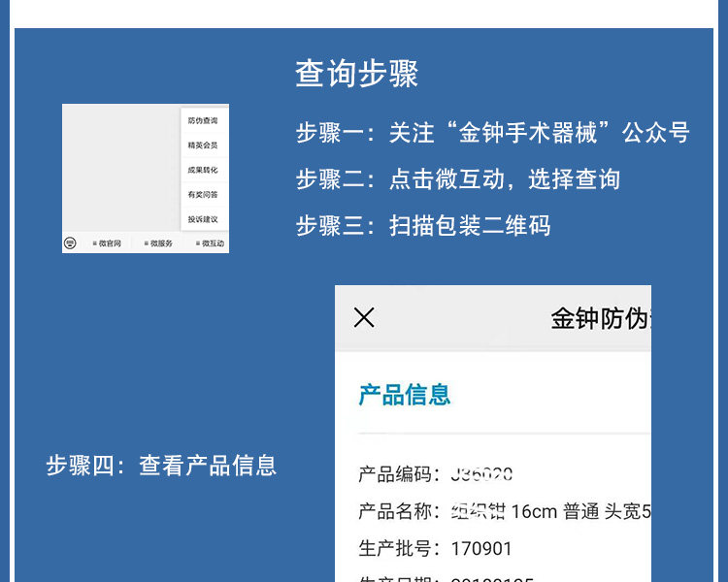This screenshot has width=728, height=582.
Task: Select 成果转化 from the popup menu
Action: [x=203, y=170]
